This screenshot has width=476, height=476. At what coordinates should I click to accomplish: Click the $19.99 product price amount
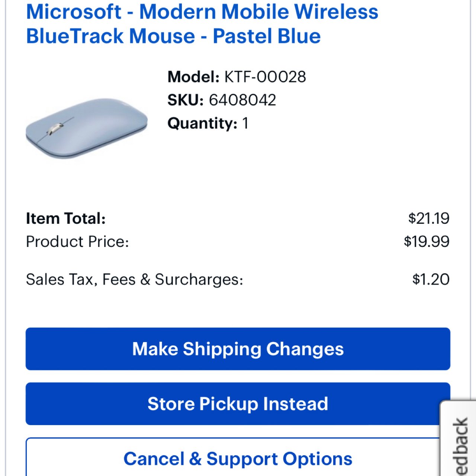click(426, 242)
